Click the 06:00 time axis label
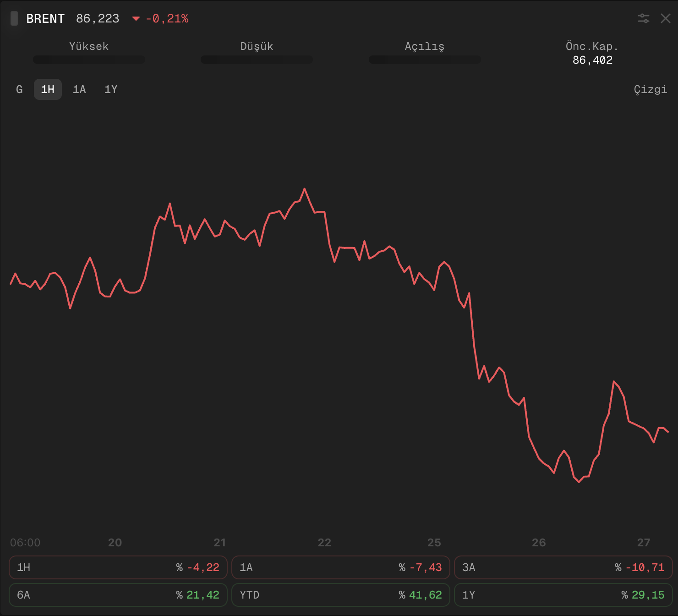Screen dimensions: 678x616 click(25, 543)
